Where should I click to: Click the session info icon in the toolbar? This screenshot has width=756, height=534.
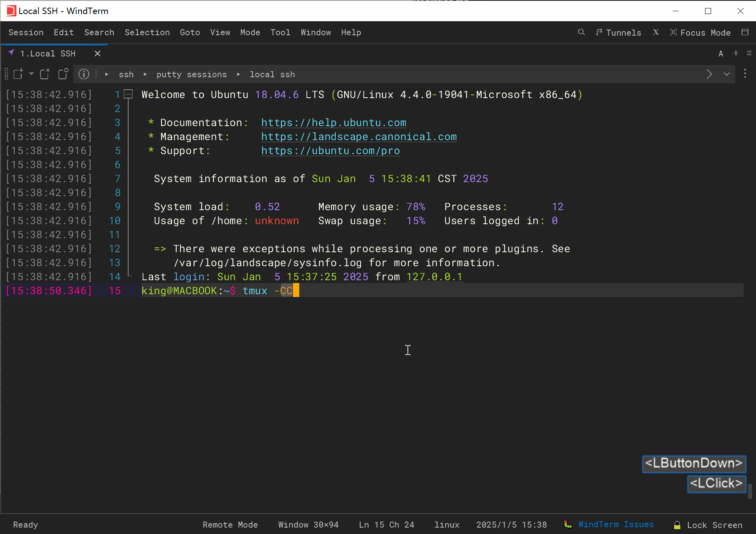click(84, 74)
